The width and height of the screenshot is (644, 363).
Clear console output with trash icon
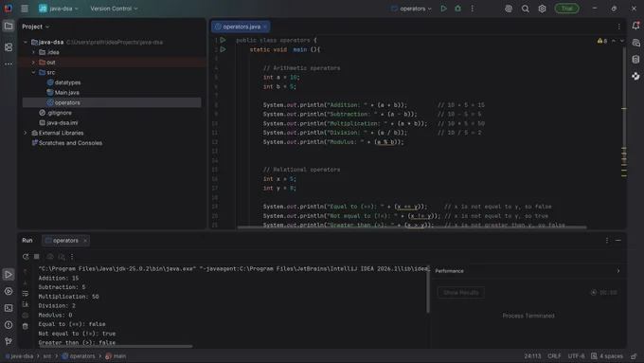point(25,326)
